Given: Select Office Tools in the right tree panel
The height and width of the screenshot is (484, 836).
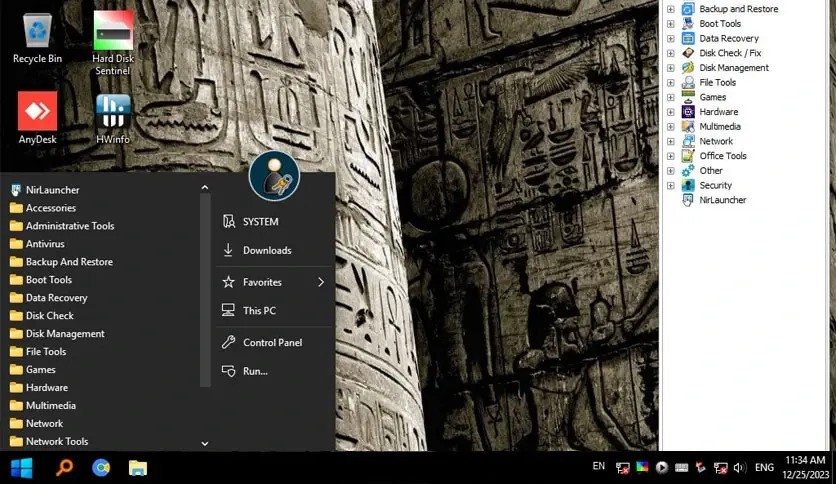Looking at the screenshot, I should [x=723, y=156].
